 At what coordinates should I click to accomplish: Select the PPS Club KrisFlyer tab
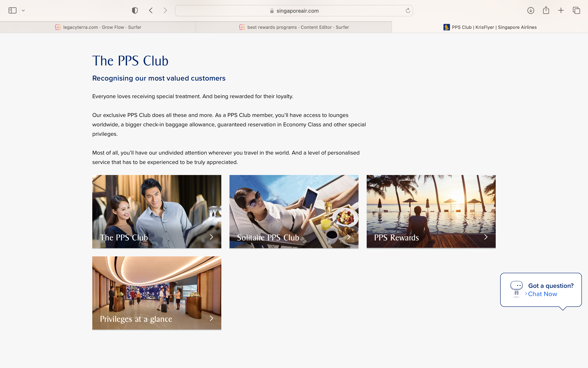click(490, 27)
